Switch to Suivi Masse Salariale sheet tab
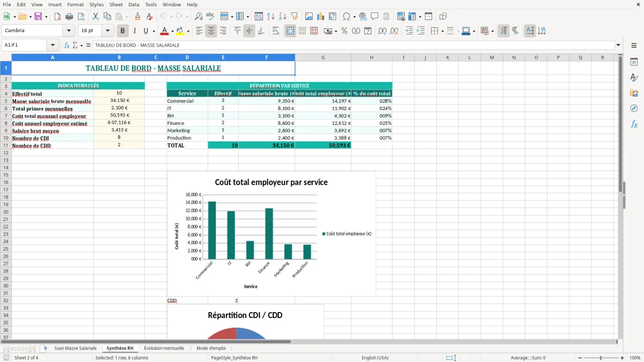644x362 pixels. 76,348
